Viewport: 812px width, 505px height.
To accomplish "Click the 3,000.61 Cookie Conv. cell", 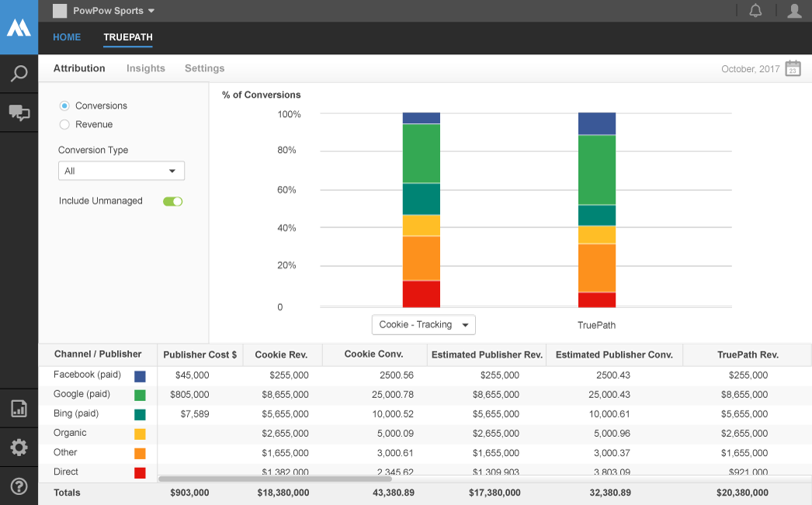I will pyautogui.click(x=395, y=453).
